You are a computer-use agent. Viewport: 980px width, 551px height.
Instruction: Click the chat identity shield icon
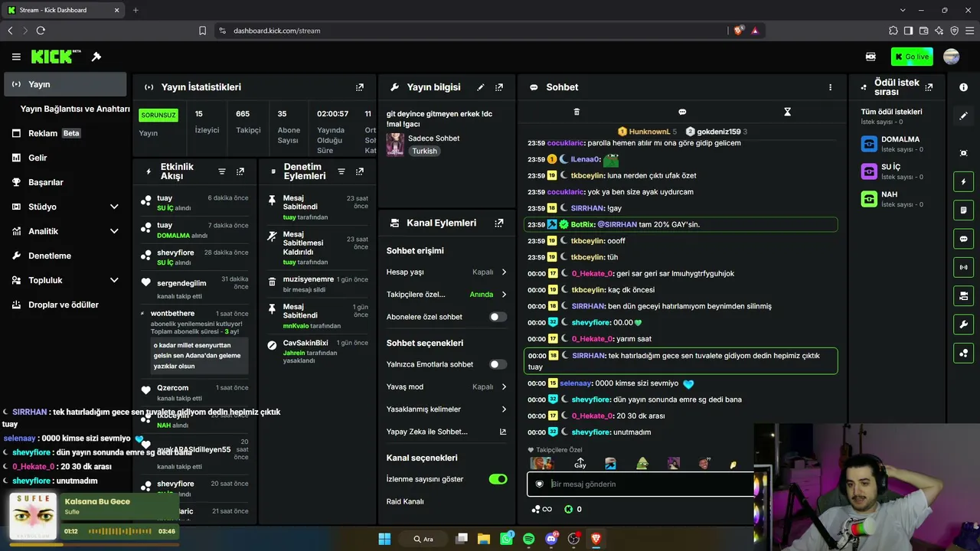click(540, 484)
